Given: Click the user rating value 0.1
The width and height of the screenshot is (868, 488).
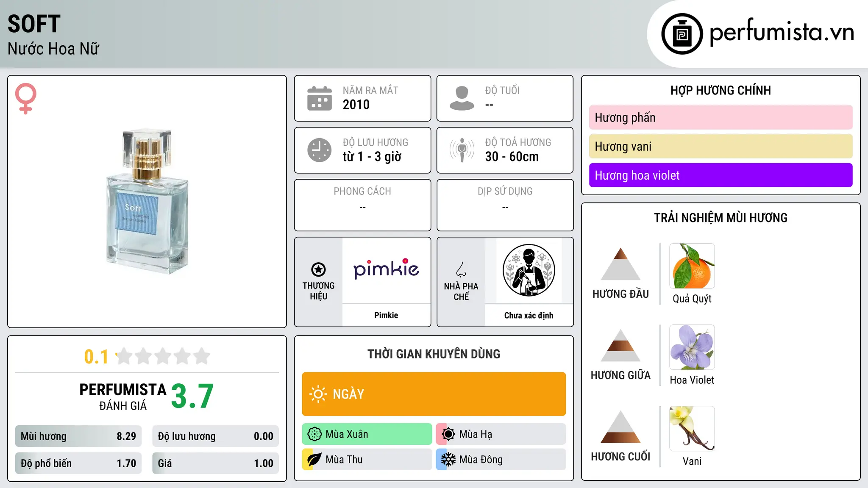Looking at the screenshot, I should click(96, 357).
